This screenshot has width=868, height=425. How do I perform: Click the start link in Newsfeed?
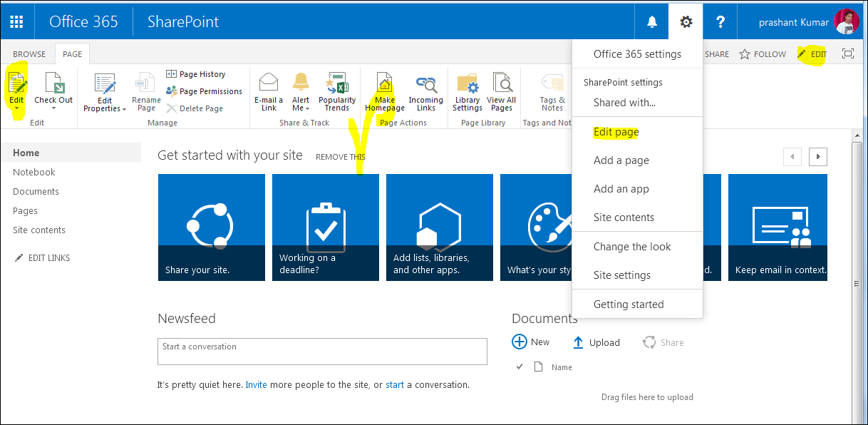tap(395, 385)
